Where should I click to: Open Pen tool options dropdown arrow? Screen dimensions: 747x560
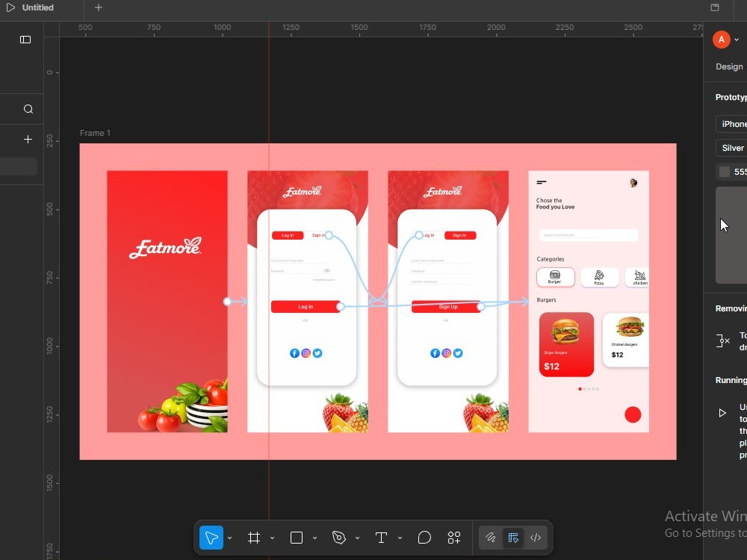click(357, 538)
